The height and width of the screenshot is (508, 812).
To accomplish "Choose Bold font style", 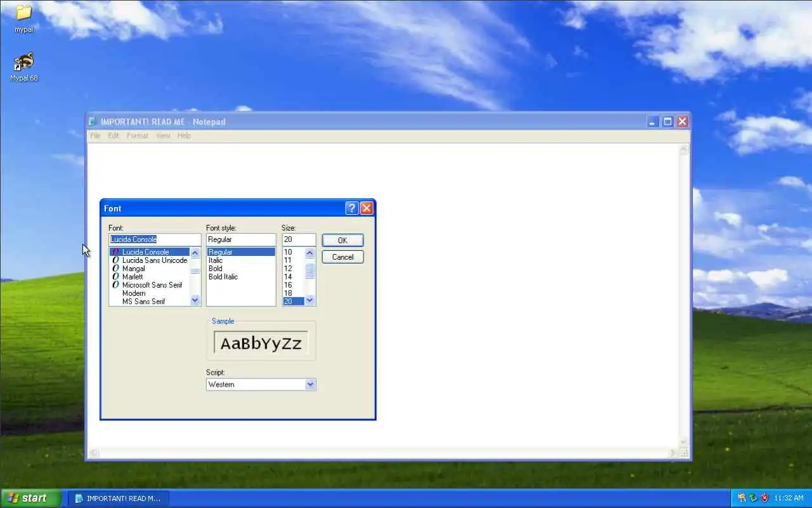I will 241,269.
